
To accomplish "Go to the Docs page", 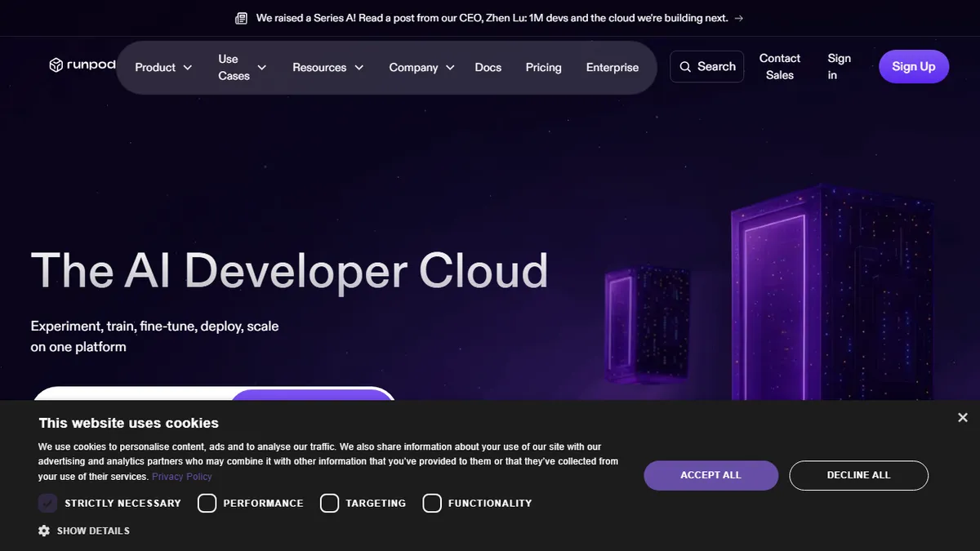I will click(x=488, y=68).
